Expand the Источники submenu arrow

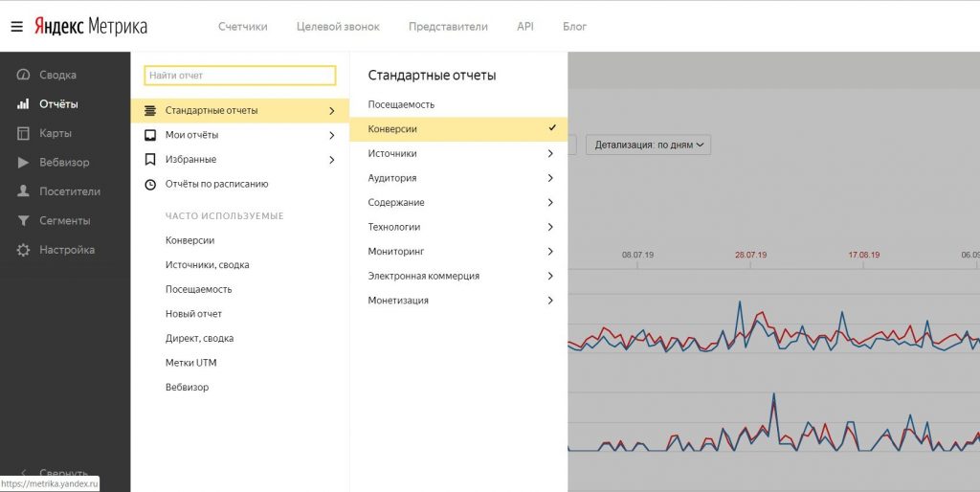(550, 153)
